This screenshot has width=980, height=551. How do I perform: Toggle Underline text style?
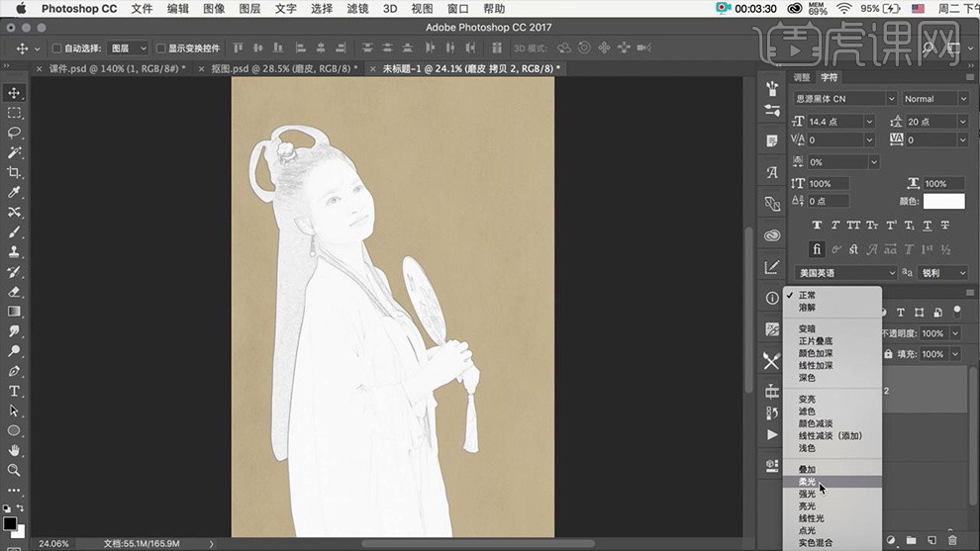(x=927, y=225)
